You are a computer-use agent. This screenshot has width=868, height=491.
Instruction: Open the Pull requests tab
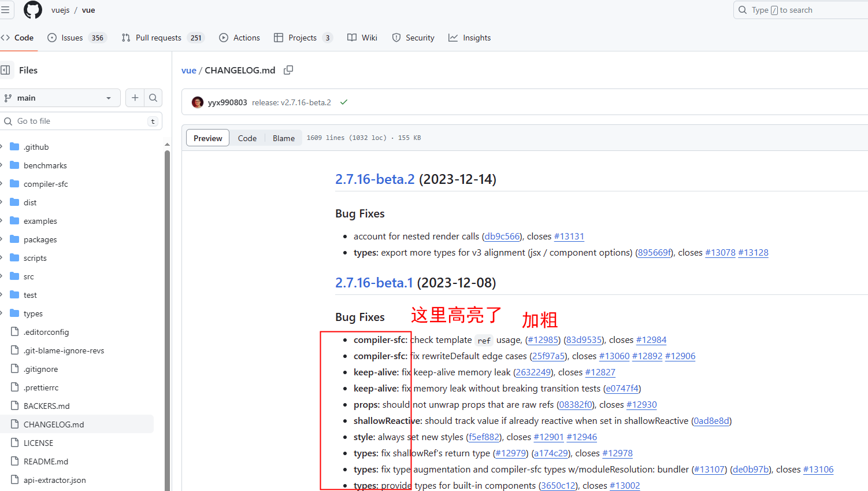(x=162, y=38)
